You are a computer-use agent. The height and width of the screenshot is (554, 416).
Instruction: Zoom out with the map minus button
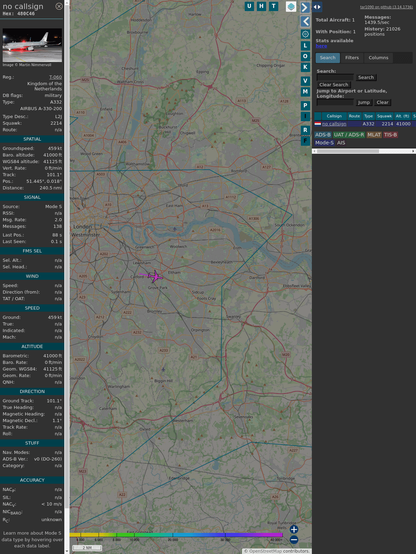(294, 540)
